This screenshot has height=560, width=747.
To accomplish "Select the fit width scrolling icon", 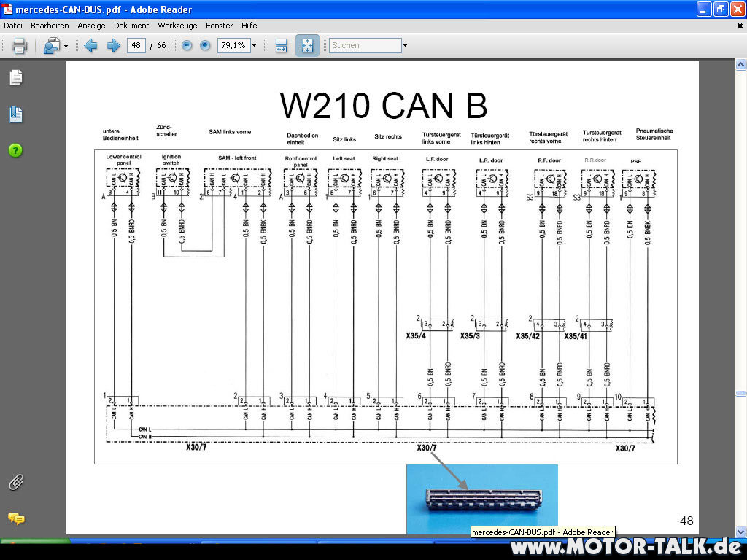I will click(281, 46).
